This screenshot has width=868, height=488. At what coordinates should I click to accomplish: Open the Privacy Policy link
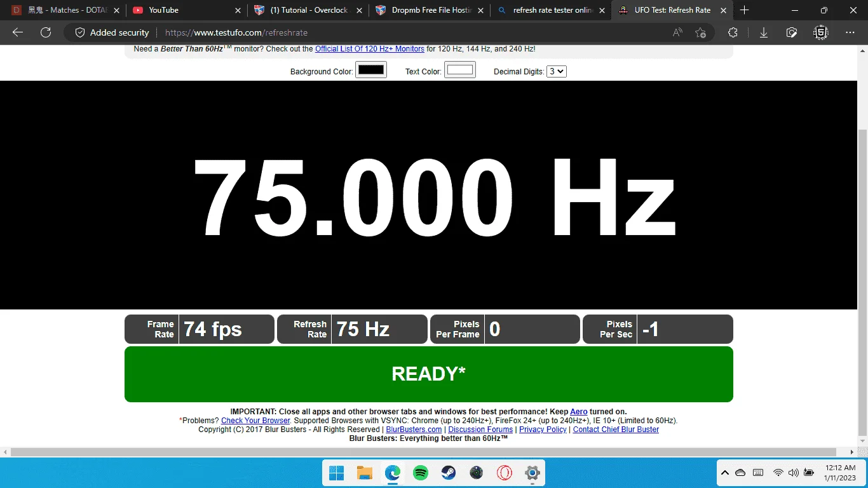click(543, 430)
